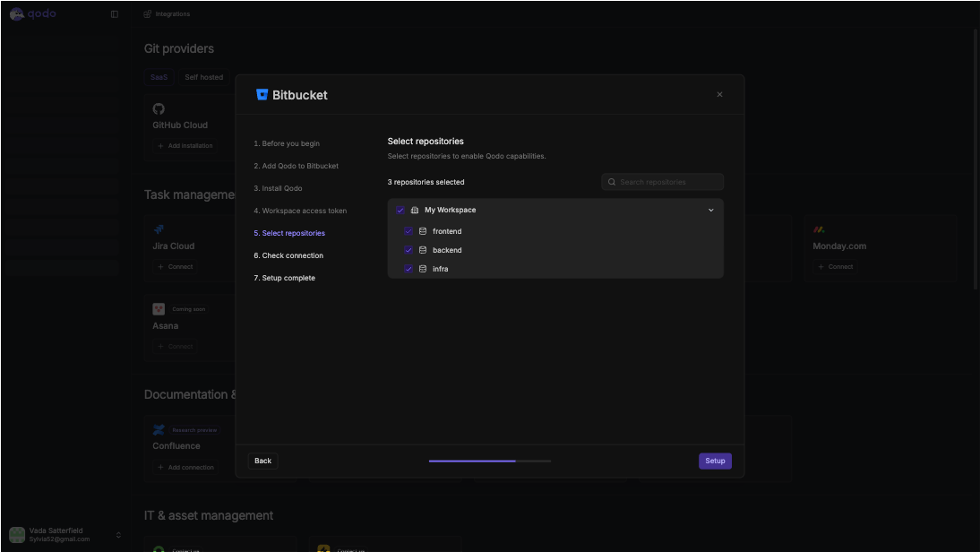Click the backend repository name
980x552 pixels.
(447, 250)
